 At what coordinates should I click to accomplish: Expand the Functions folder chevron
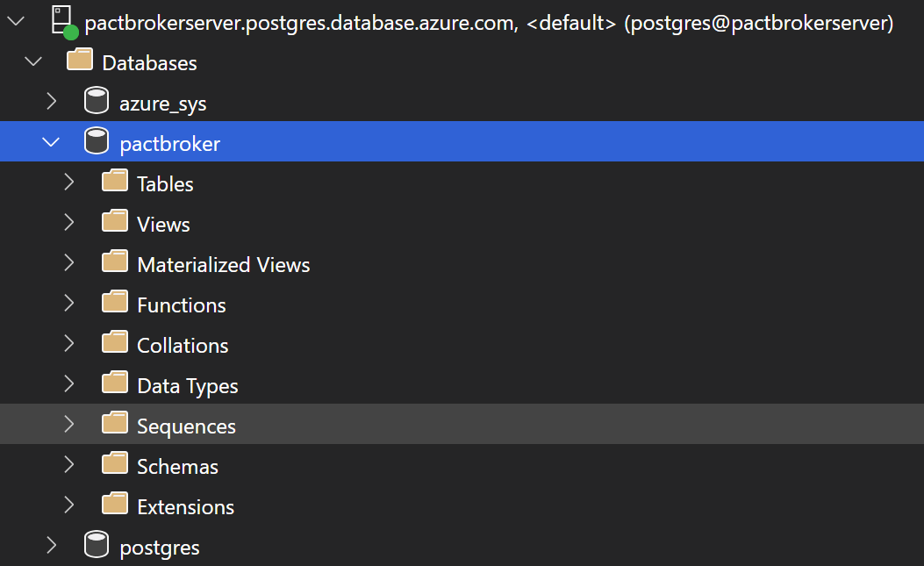[x=69, y=303]
